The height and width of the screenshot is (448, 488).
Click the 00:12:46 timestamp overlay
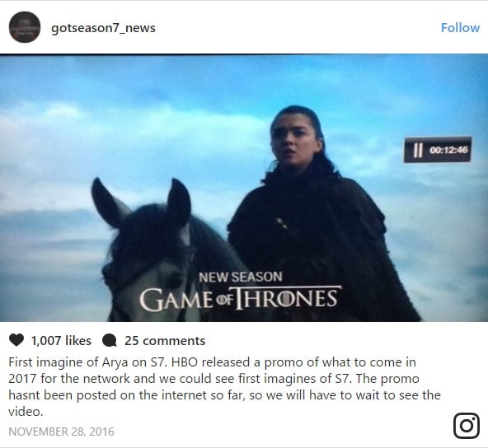(x=448, y=150)
